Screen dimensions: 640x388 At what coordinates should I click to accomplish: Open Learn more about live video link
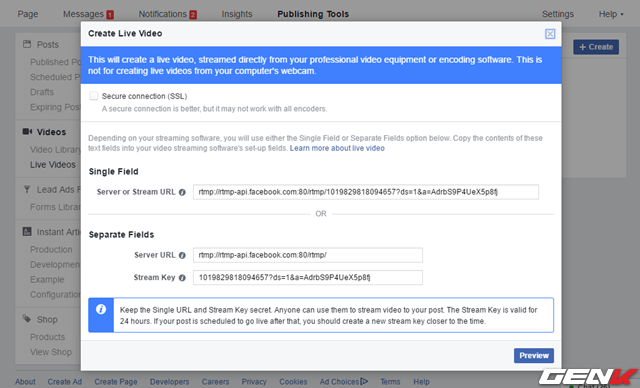337,148
